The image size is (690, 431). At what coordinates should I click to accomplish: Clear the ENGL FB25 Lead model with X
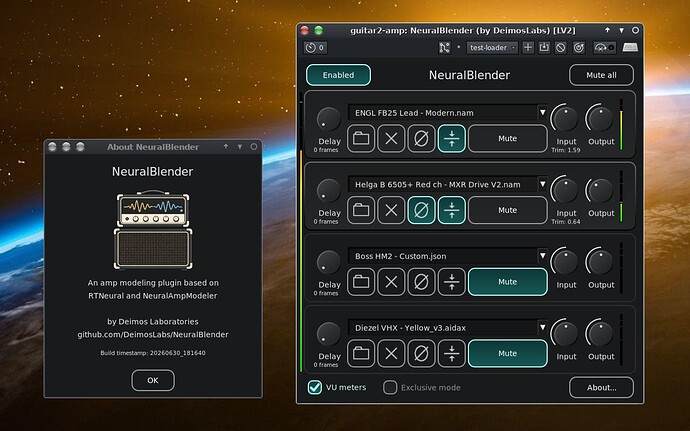coord(391,139)
